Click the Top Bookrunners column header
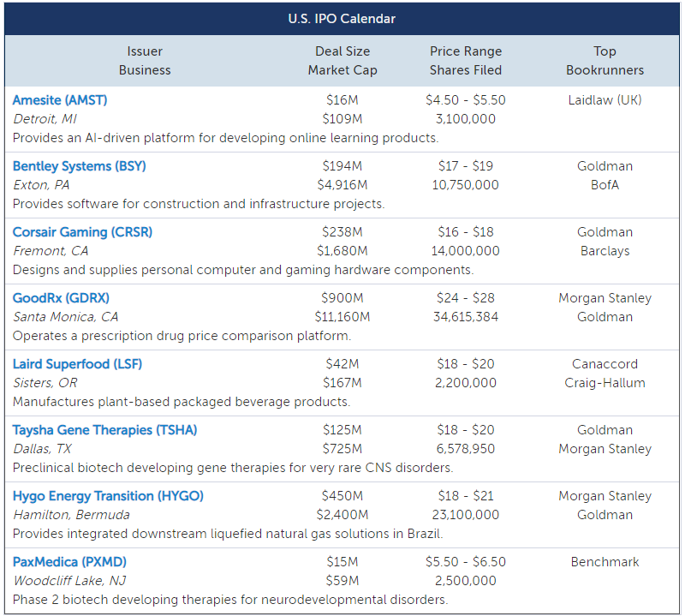 coord(605,61)
